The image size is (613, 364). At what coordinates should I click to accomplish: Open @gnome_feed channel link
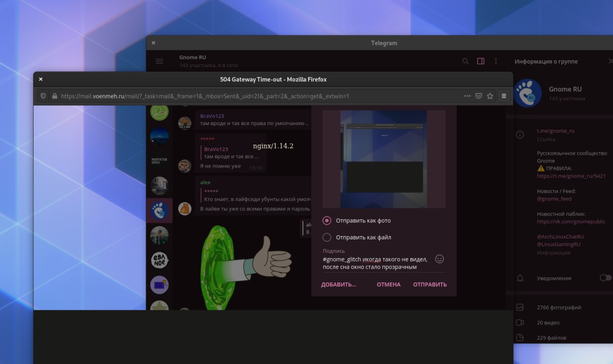554,199
